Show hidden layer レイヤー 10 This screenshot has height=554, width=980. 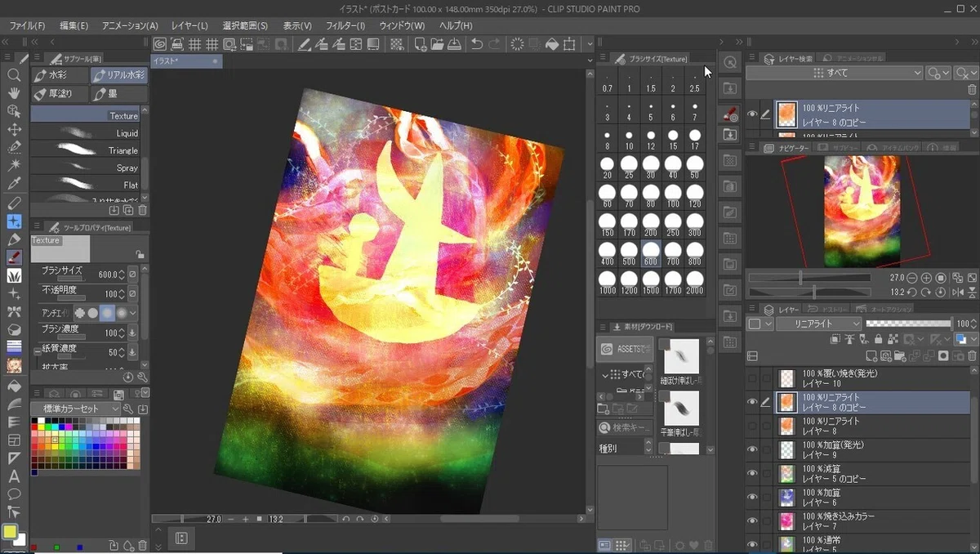(x=752, y=378)
